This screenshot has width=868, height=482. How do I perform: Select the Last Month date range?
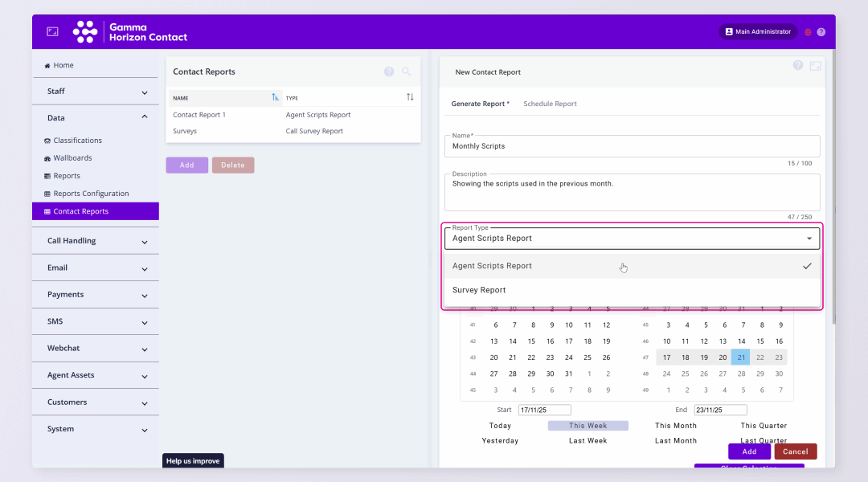tap(675, 441)
